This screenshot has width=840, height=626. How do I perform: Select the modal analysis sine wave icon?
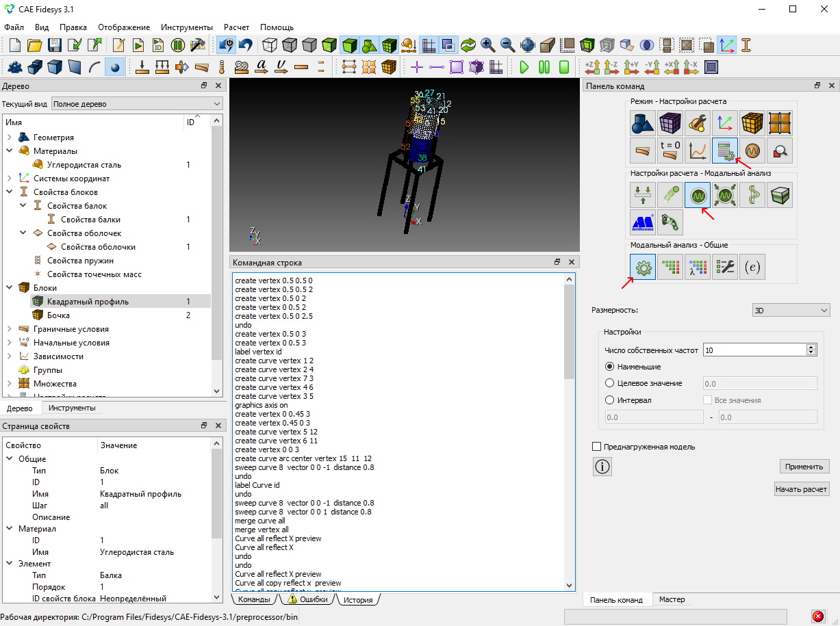click(x=698, y=196)
